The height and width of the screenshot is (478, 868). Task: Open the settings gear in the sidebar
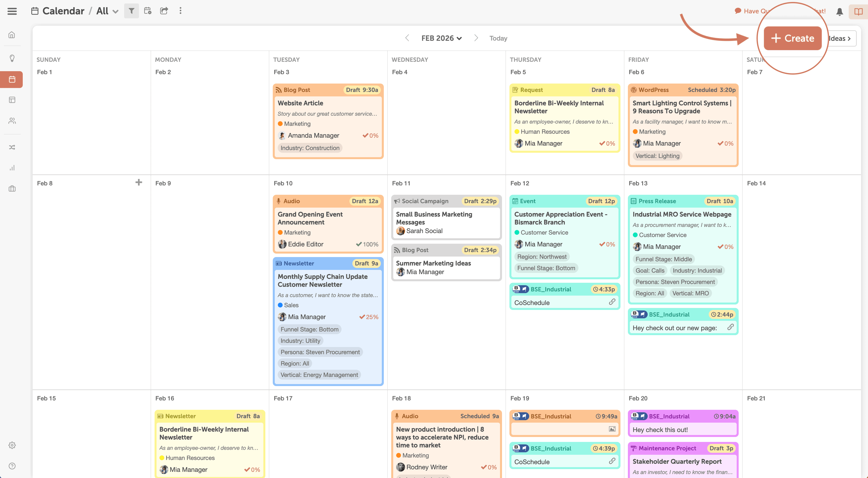[12, 445]
